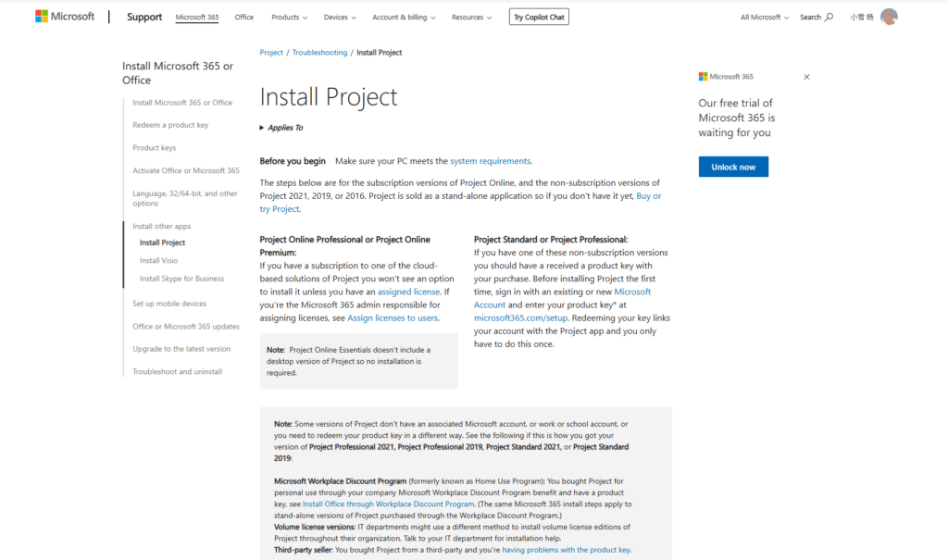Expand the Applies To section
The image size is (948, 560).
(281, 128)
